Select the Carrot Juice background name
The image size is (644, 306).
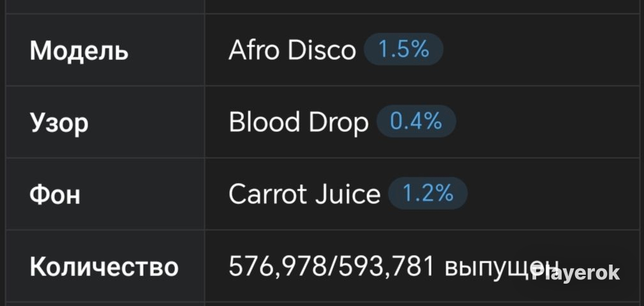click(304, 194)
